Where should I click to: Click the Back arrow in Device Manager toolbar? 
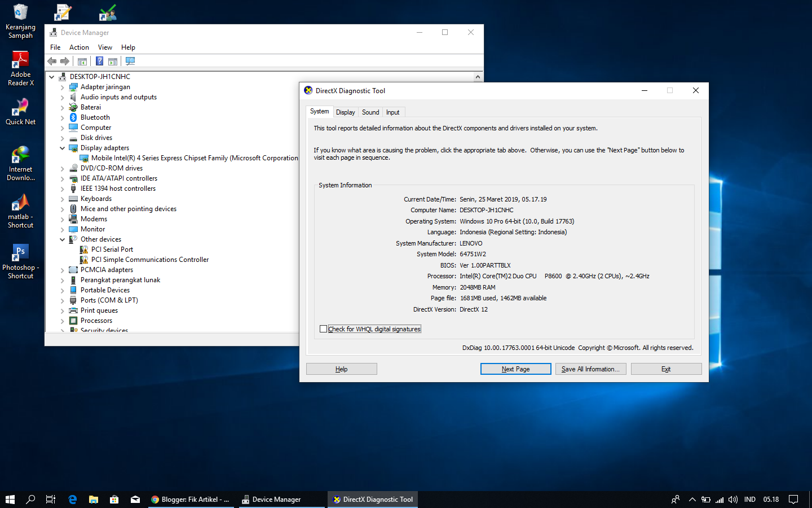(52, 61)
